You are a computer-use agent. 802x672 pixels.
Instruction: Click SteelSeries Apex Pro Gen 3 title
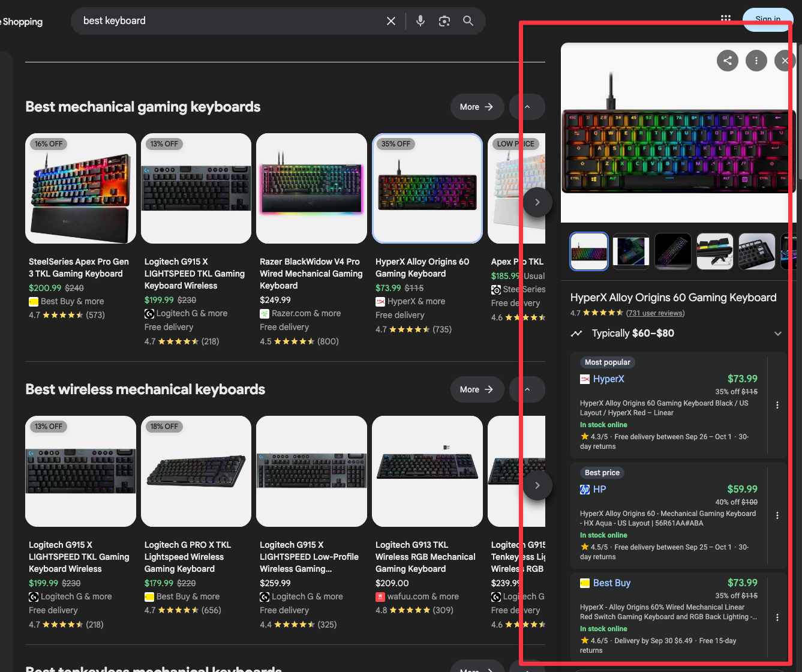tap(79, 268)
